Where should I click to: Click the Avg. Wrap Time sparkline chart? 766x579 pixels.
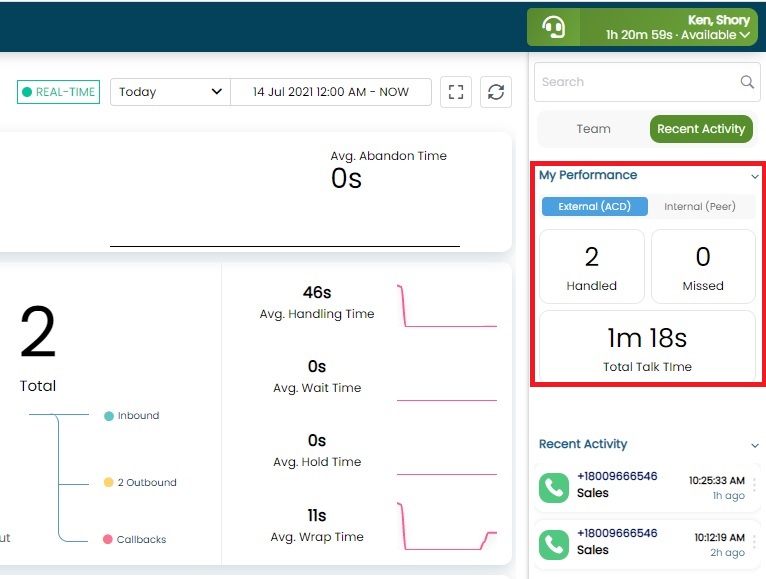click(447, 526)
